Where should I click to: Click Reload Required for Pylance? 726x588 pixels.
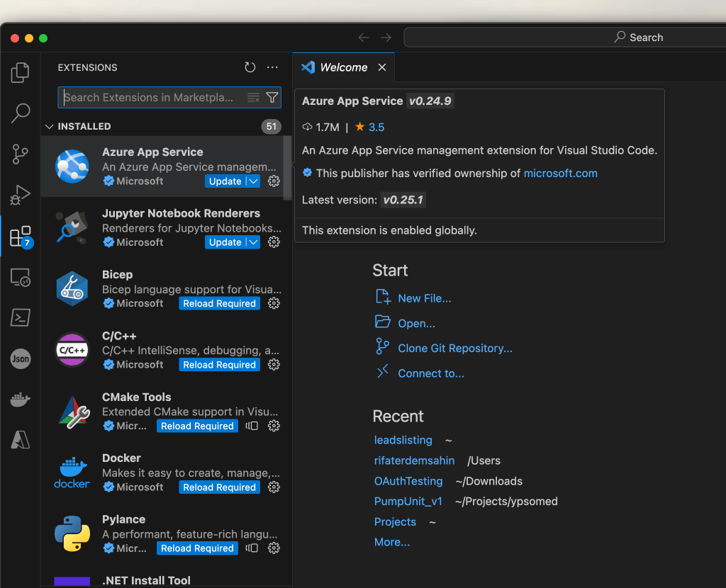pos(197,548)
